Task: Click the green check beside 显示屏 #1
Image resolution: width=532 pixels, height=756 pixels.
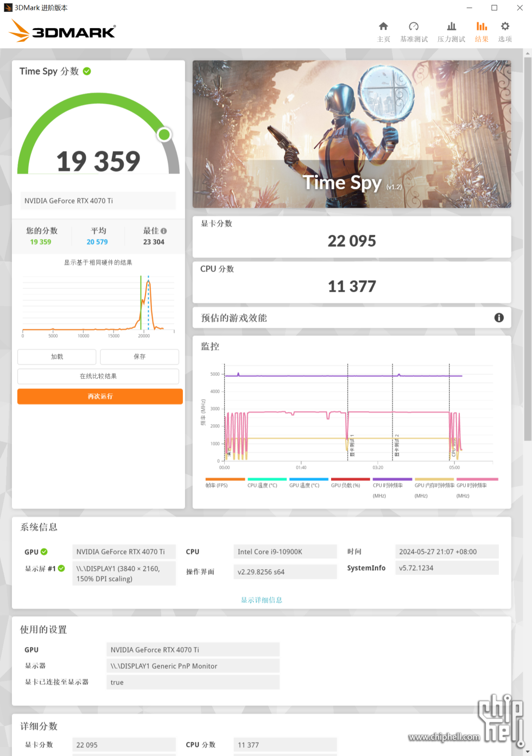Action: [x=61, y=568]
